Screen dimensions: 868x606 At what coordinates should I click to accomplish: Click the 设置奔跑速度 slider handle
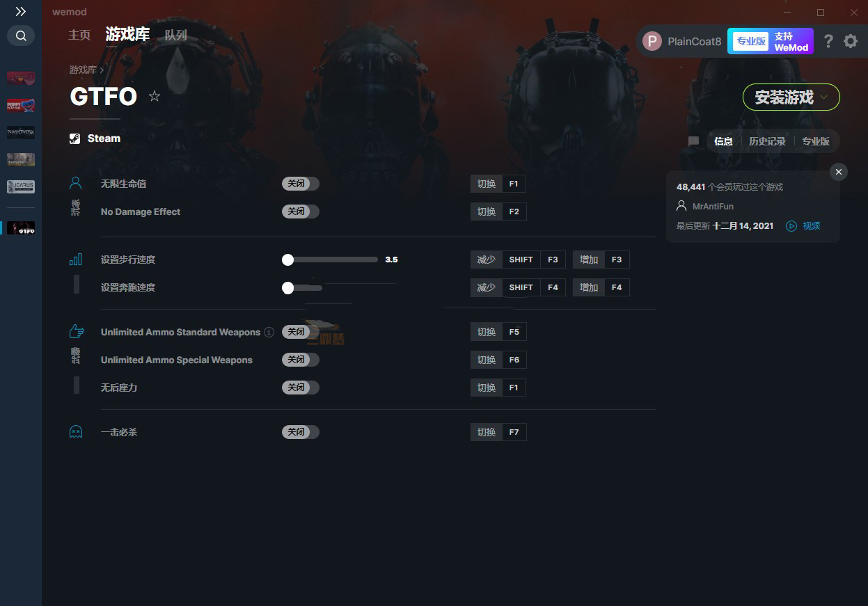click(287, 287)
